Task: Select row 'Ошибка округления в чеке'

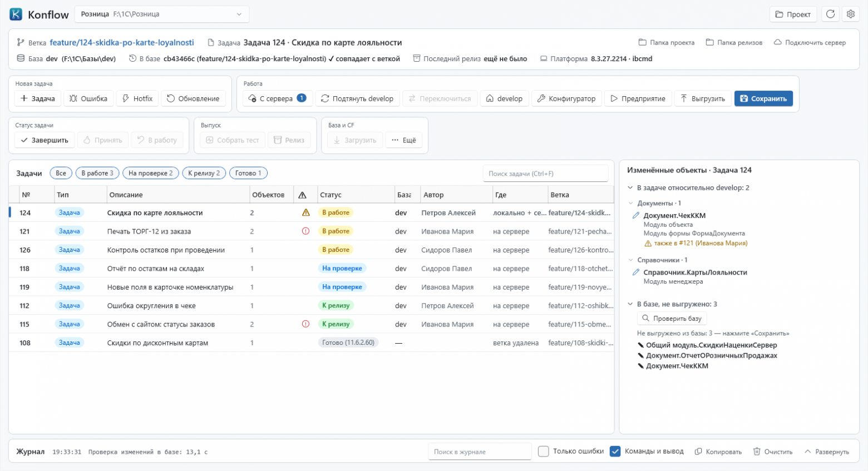Action: (x=311, y=306)
